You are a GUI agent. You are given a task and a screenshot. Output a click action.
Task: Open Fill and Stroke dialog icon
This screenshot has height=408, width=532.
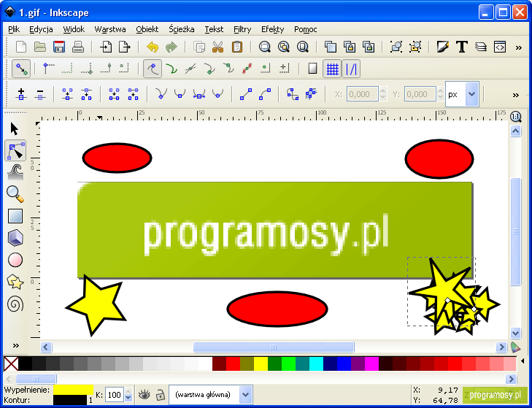click(x=443, y=47)
